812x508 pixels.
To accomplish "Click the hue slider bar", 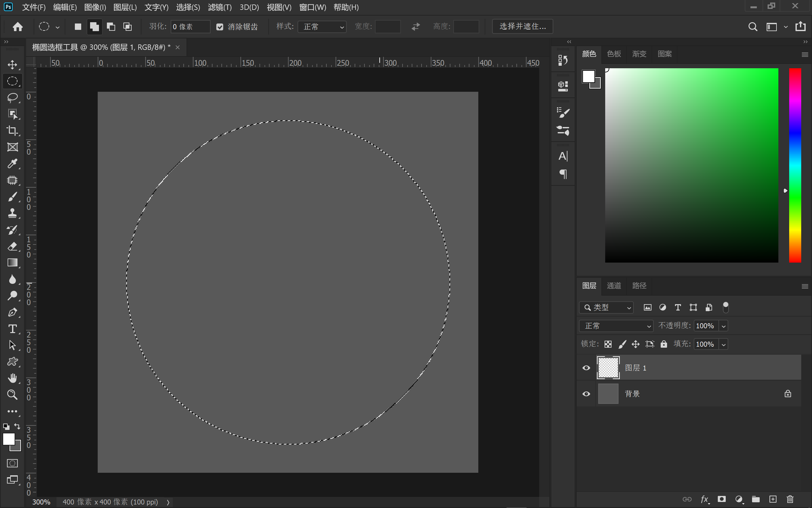I will click(795, 165).
